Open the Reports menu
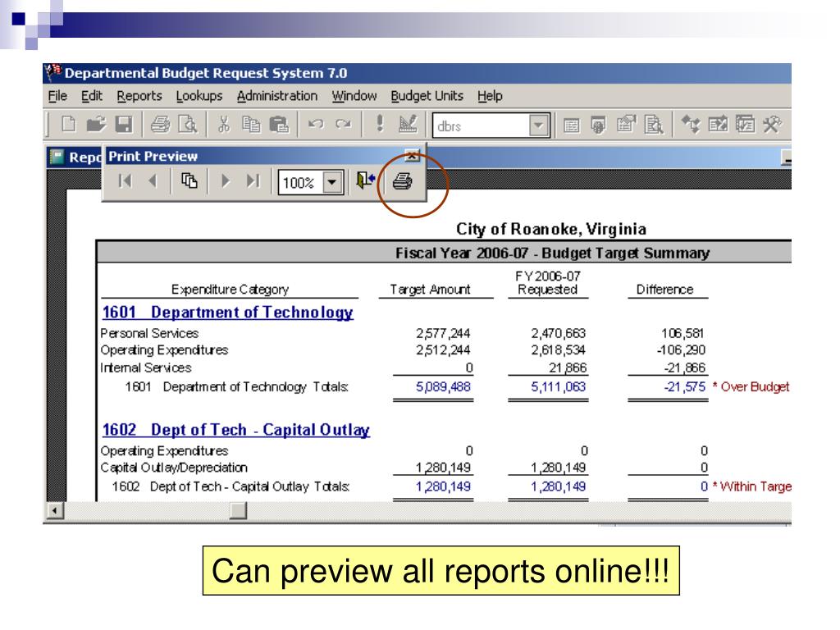Screen dimensions: 840x630 tap(139, 96)
